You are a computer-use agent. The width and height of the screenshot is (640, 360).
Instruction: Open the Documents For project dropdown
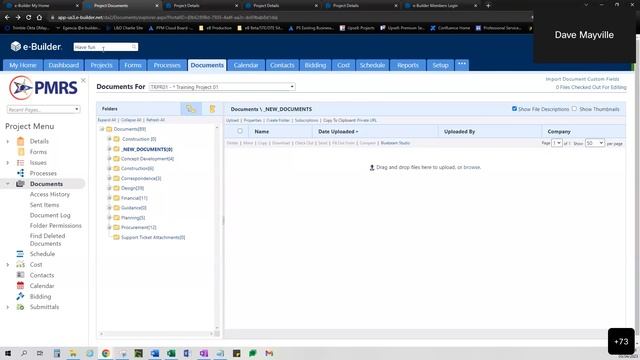(x=222, y=87)
